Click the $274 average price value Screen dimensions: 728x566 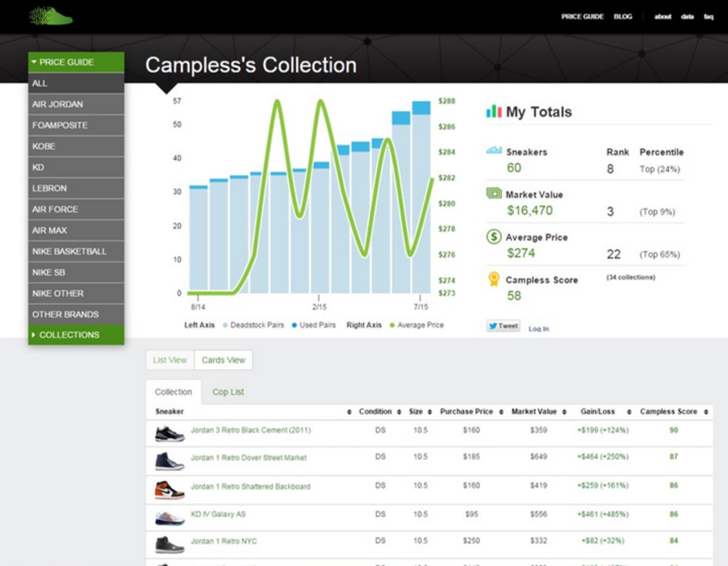[521, 253]
